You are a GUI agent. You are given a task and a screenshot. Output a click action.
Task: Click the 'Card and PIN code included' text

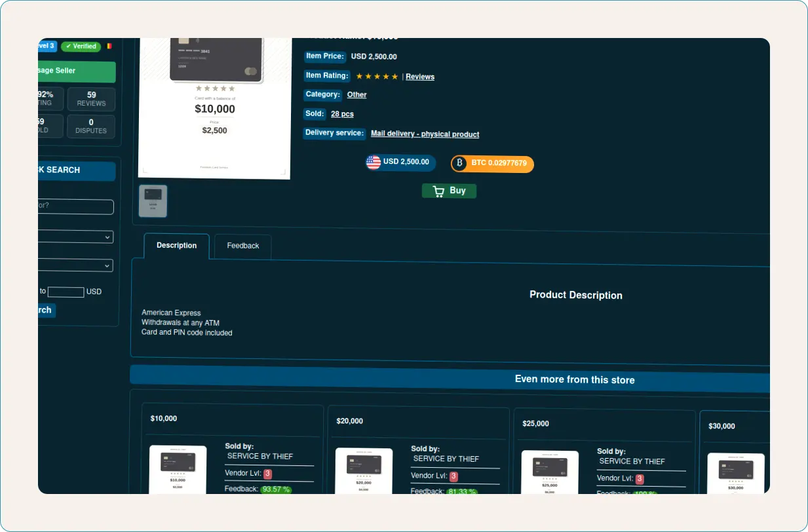tap(187, 333)
